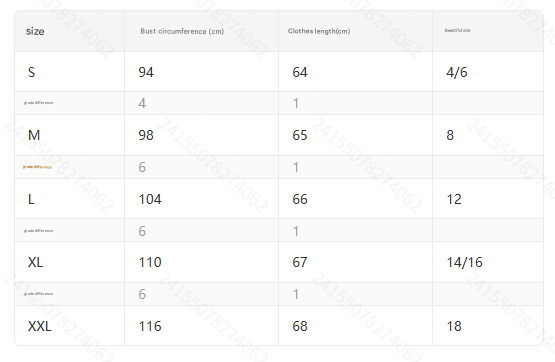Click the 'Clothes length(cm)' header
555x362 pixels.
[319, 31]
